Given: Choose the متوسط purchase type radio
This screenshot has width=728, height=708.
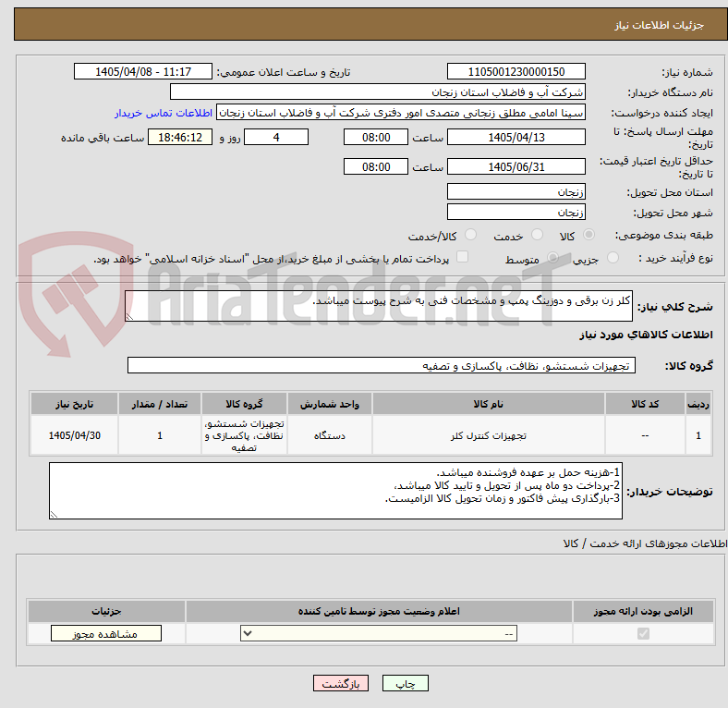Looking at the screenshot, I should click(552, 258).
